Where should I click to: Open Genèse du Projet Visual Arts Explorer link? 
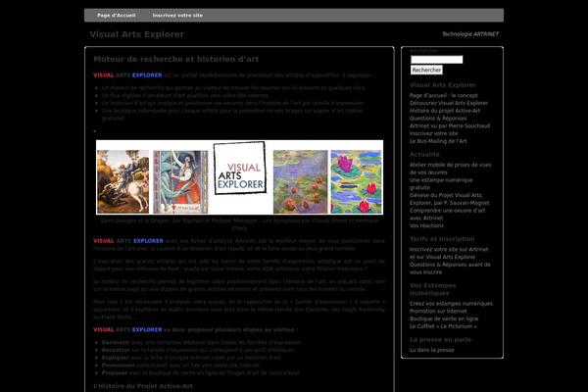(x=449, y=199)
